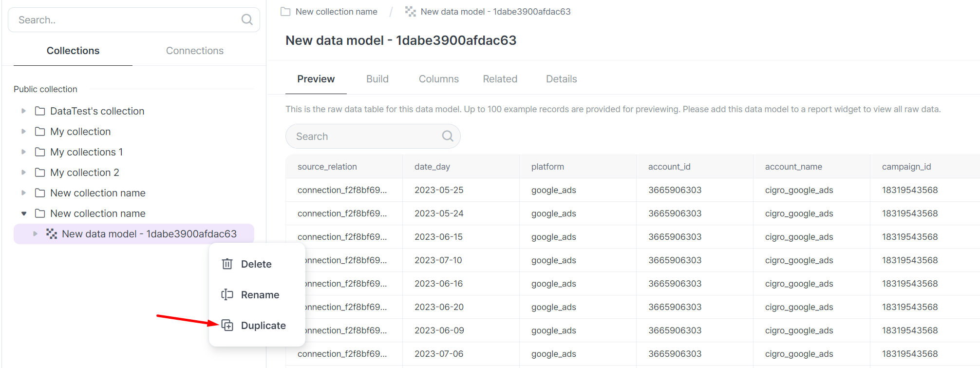Click the folder icon in the breadcrumb

pos(285,12)
